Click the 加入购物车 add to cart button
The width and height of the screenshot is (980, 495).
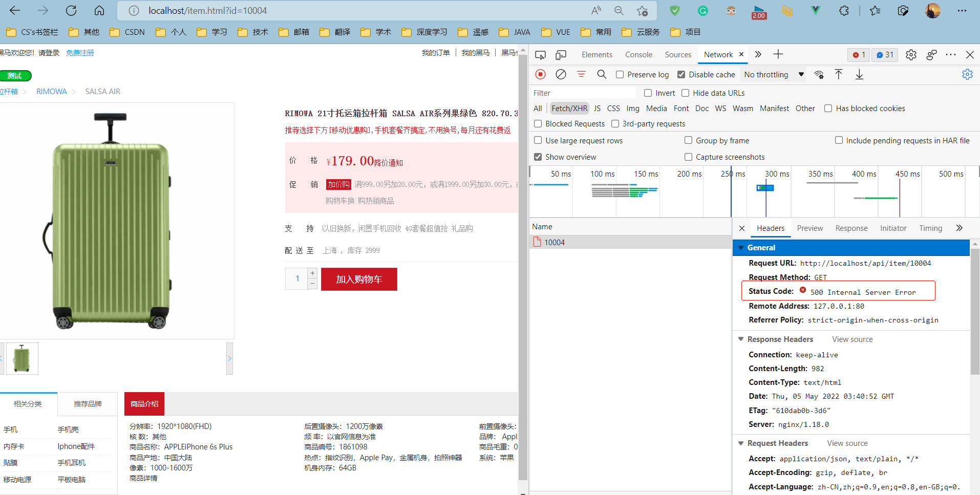coord(359,279)
